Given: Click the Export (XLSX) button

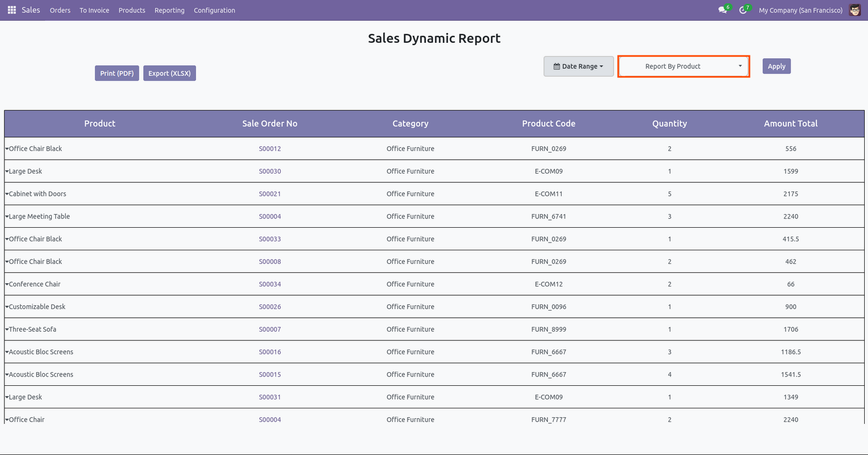Looking at the screenshot, I should [169, 74].
